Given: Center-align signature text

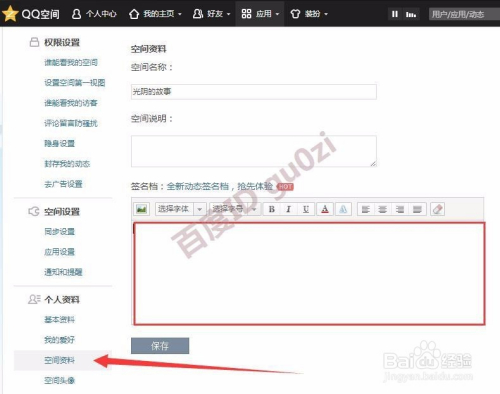Looking at the screenshot, I should 383,209.
